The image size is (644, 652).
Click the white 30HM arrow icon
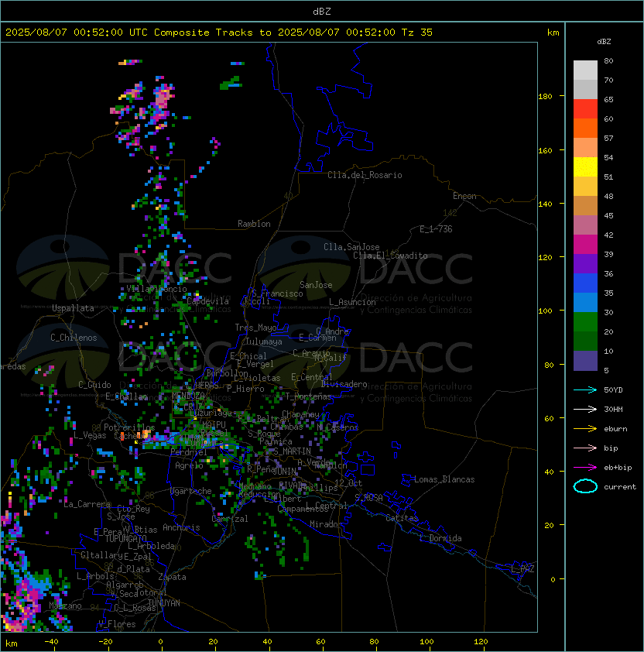point(585,409)
